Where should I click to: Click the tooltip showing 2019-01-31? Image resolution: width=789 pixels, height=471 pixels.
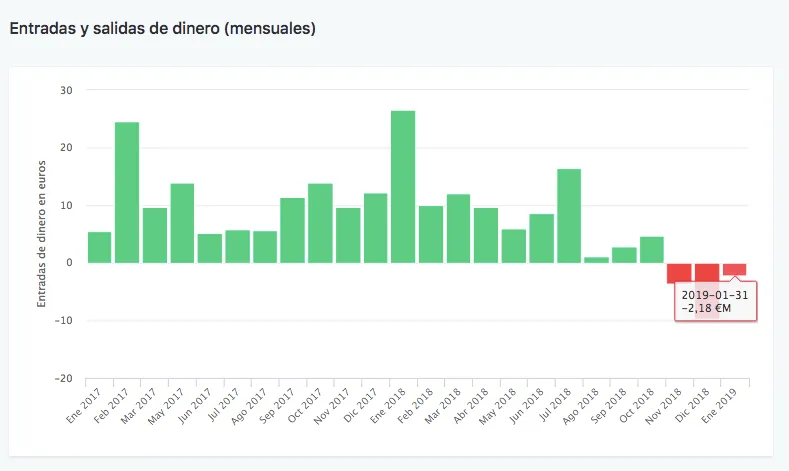[717, 300]
